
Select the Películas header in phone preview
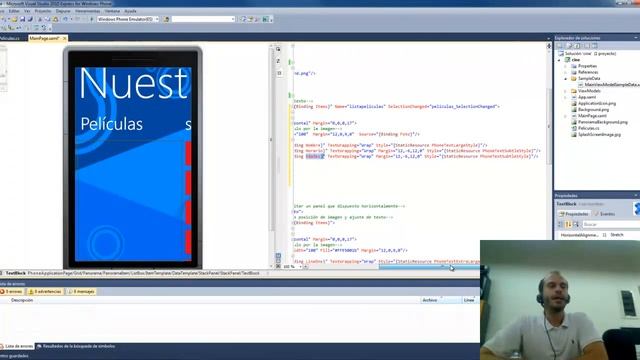(x=111, y=124)
